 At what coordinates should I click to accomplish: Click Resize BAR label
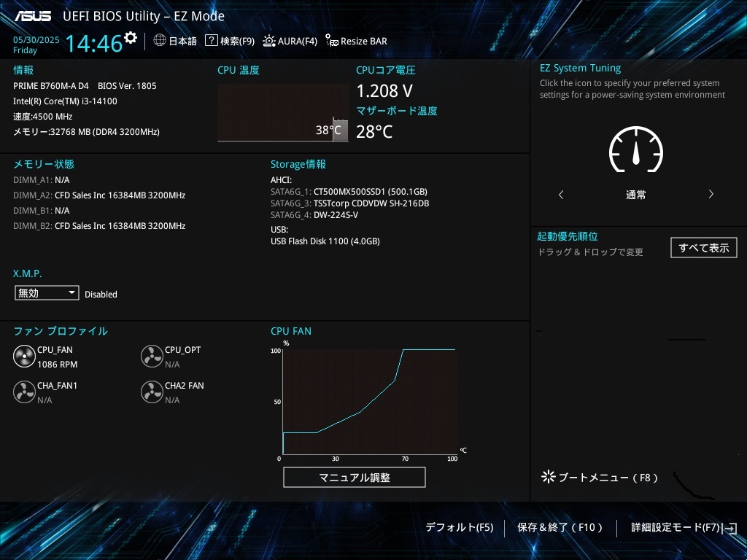[364, 41]
